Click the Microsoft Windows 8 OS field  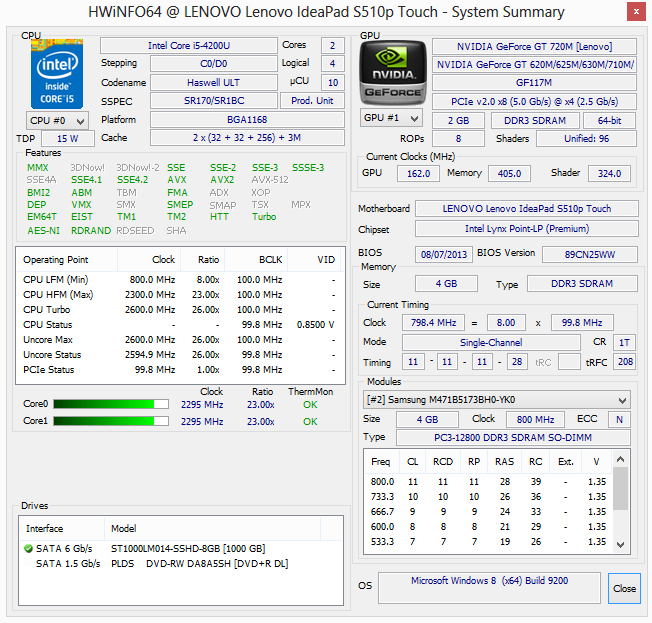(x=489, y=588)
